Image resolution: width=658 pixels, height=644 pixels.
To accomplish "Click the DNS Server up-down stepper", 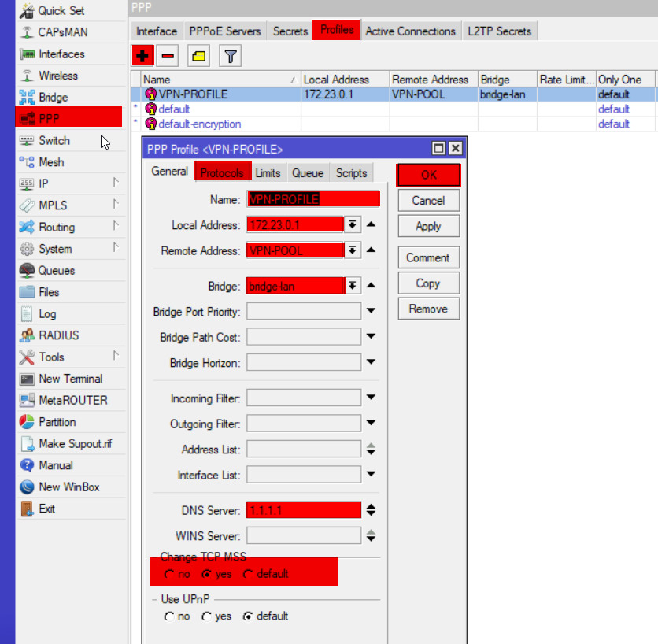I will [371, 510].
